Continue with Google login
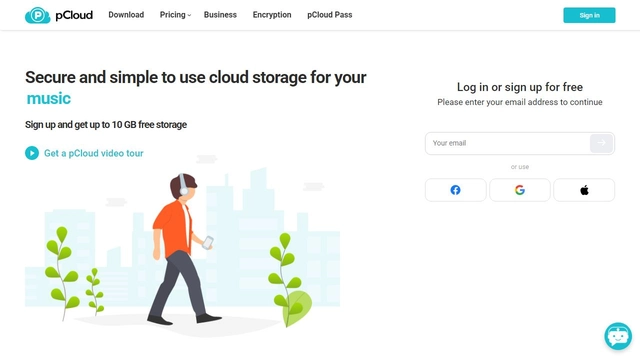Screen dimensions: 640x360 [x=520, y=190]
